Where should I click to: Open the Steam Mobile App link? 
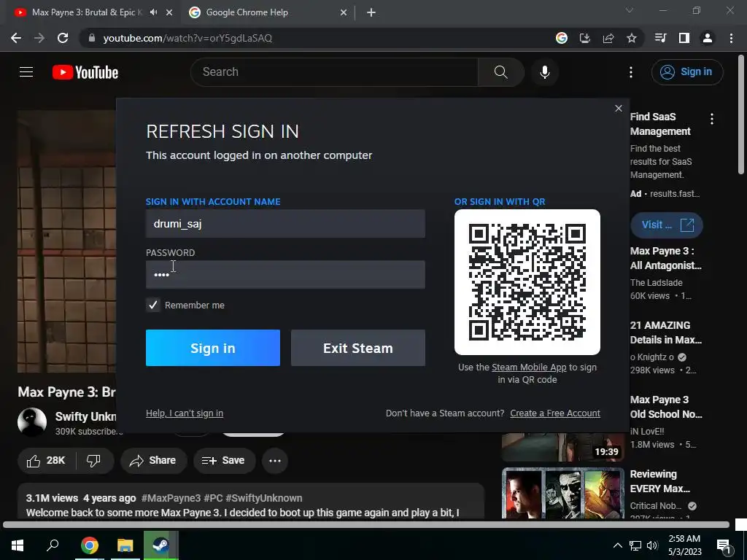[x=529, y=367]
